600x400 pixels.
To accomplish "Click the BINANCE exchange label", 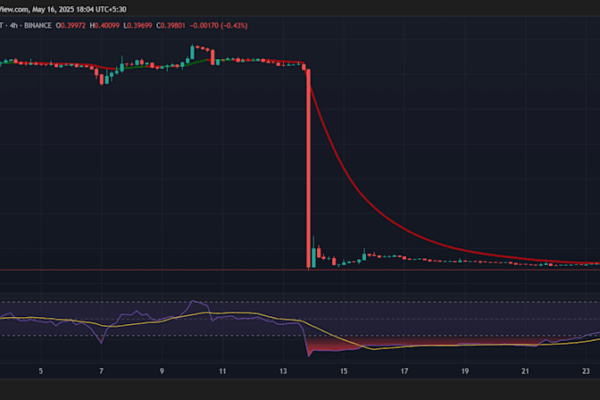I will pos(38,26).
